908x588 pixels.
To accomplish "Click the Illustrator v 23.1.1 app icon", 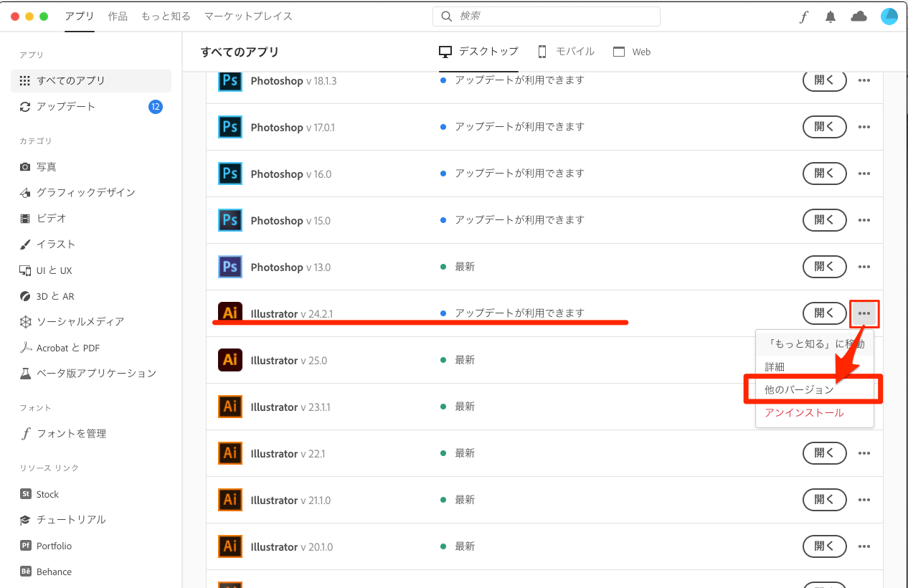I will [230, 407].
